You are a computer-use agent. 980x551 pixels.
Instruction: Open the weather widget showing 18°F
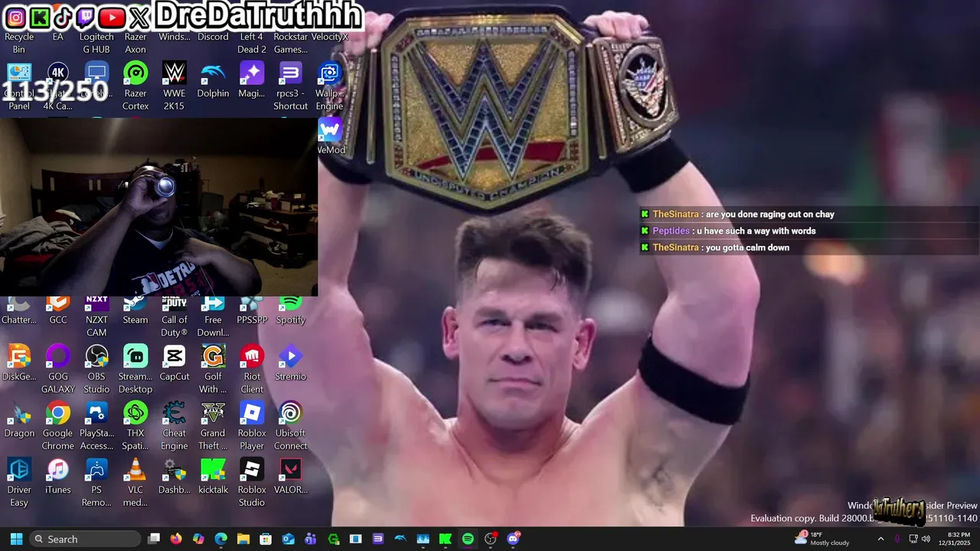pyautogui.click(x=822, y=539)
